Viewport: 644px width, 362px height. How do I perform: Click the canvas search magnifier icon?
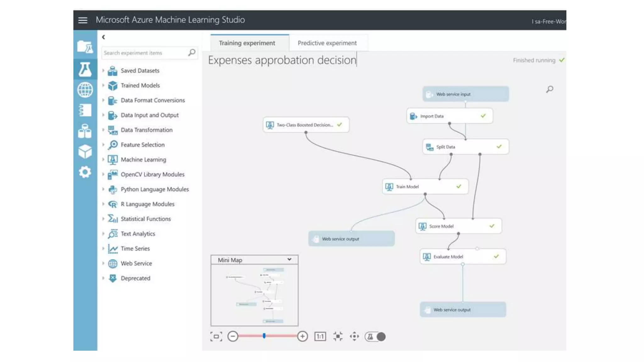tap(549, 90)
